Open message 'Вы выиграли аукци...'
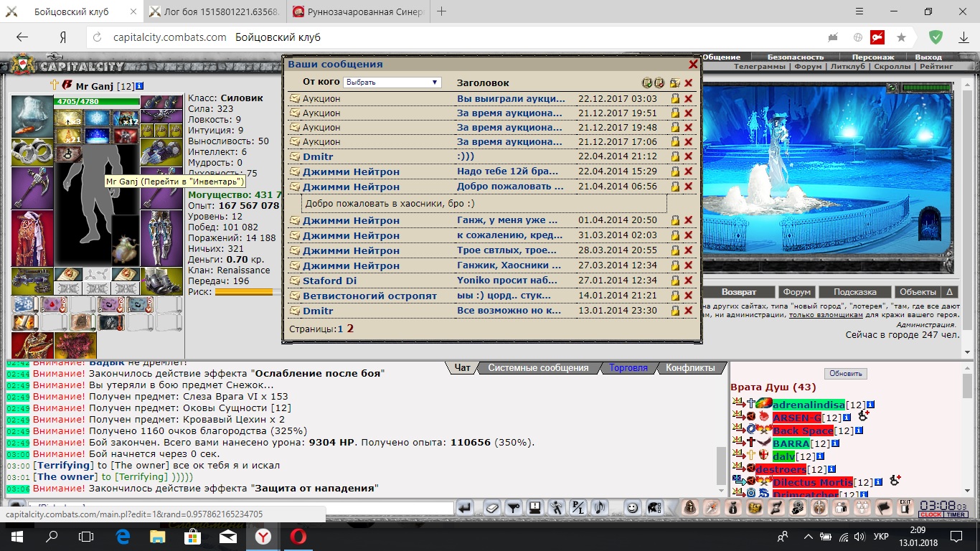The image size is (980, 551). [x=509, y=99]
